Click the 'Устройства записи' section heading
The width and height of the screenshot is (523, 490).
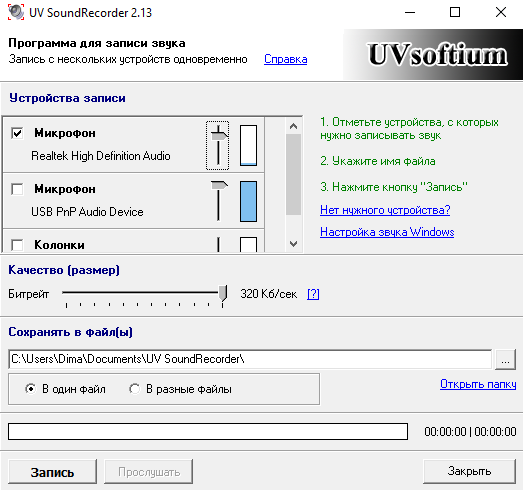[67, 98]
